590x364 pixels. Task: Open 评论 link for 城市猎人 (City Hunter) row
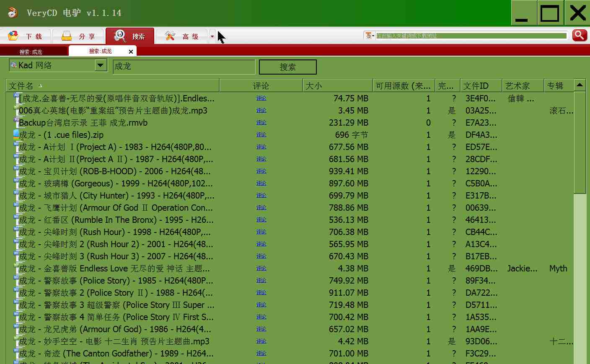click(261, 195)
